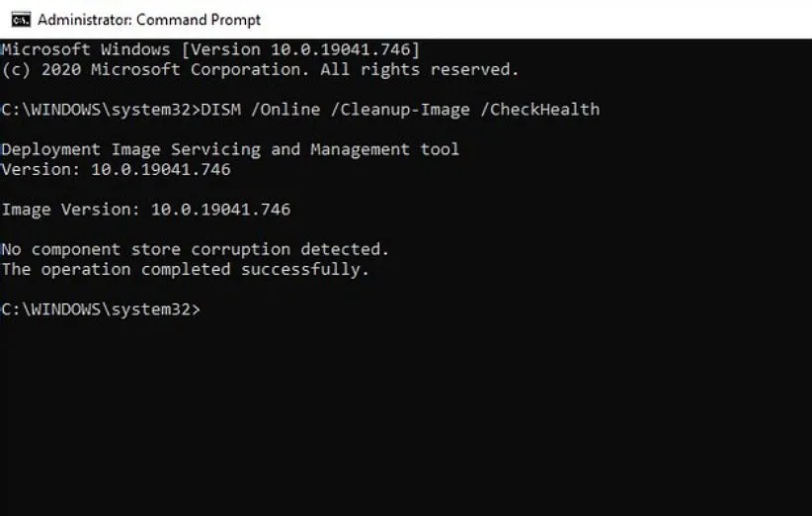Image resolution: width=812 pixels, height=516 pixels.
Task: Click the word "reserved" in copyright line
Action: (x=474, y=69)
